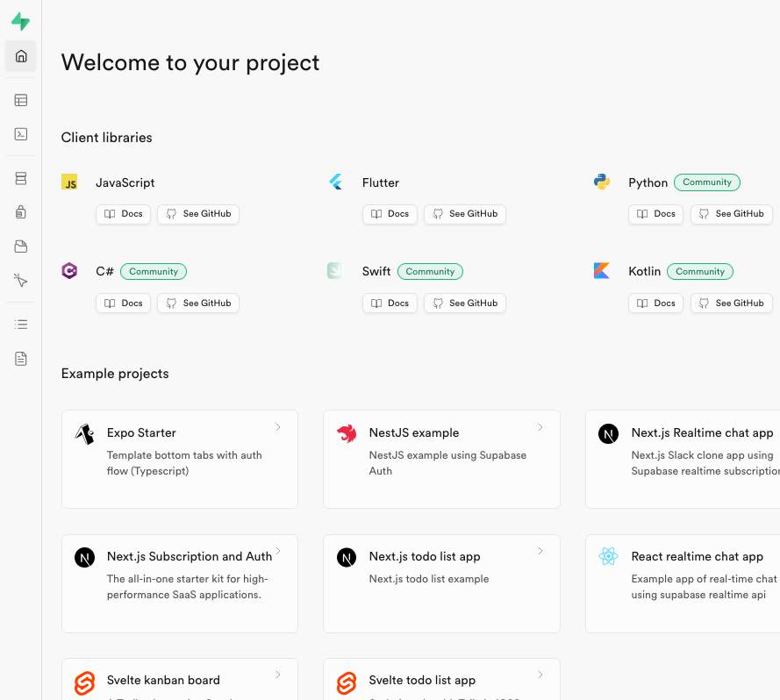Click the 'Welcome to your project' heading
Viewport: 780px width, 700px height.
(190, 62)
